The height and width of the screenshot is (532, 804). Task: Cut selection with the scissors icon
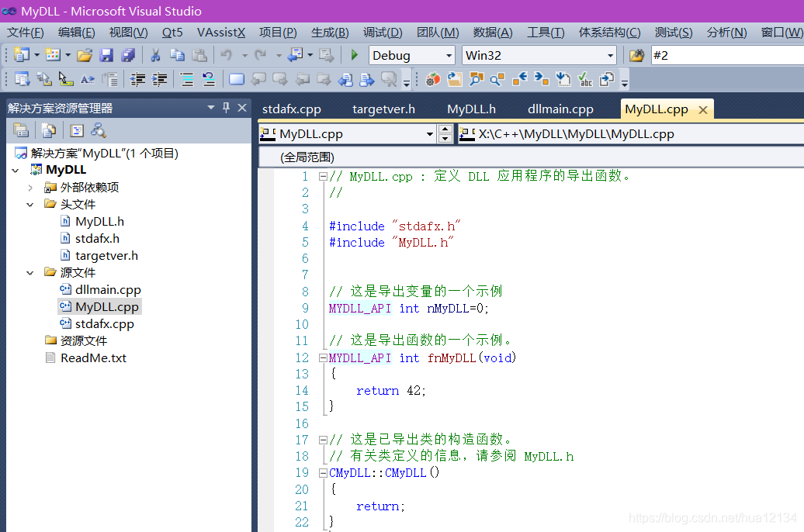click(155, 55)
